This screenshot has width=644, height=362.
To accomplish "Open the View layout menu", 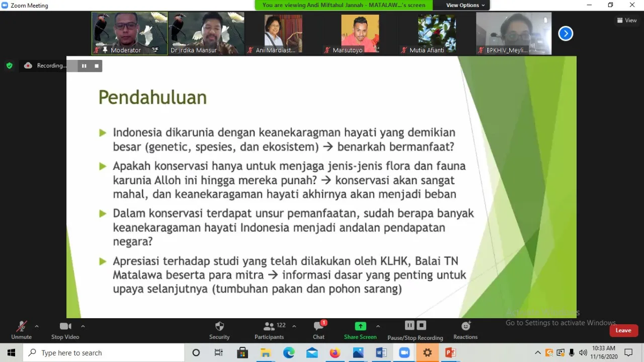I will [x=627, y=20].
